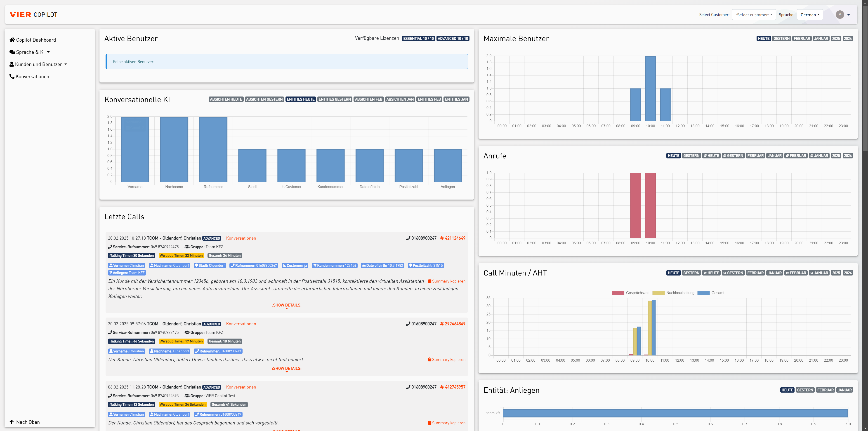Click the Konversationen phone icon in sidebar
The width and height of the screenshot is (868, 431).
click(x=12, y=76)
